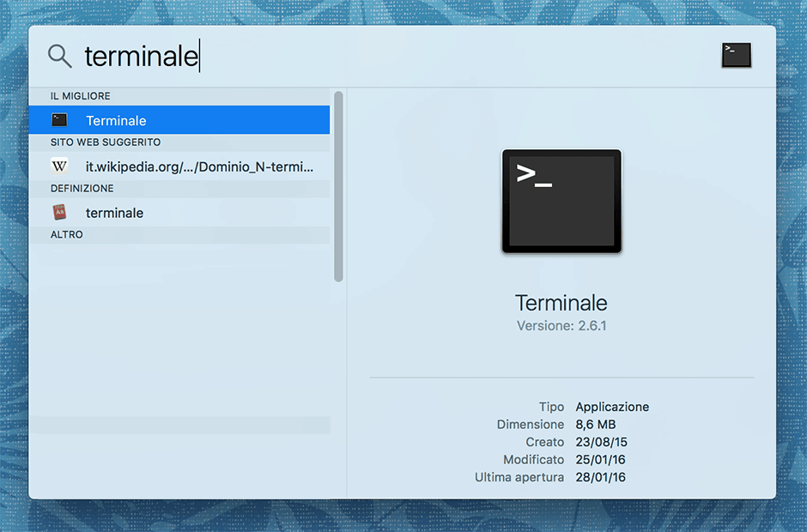The image size is (807, 532).
Task: Click the small Terminale icon in top result
Action: tap(59, 120)
